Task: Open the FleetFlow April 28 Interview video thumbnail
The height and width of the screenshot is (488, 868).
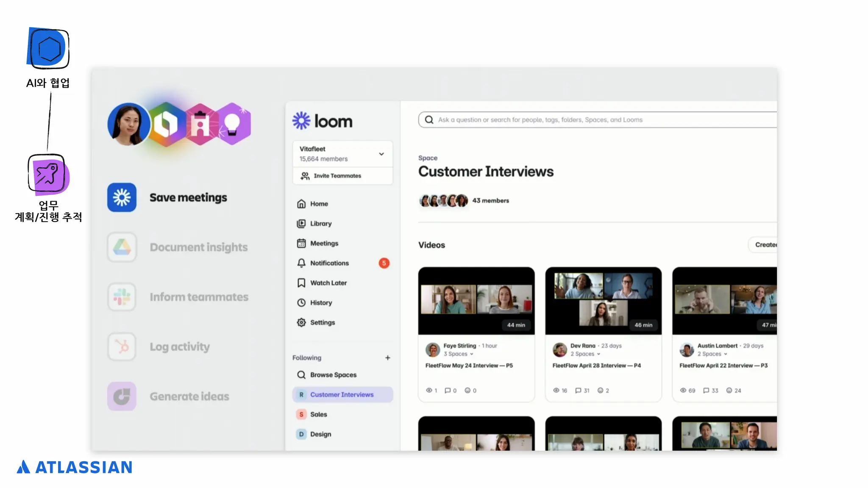Action: tap(603, 301)
